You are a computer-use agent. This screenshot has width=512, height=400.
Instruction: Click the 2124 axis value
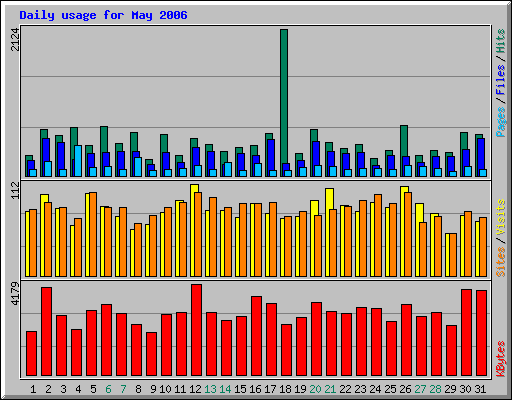pyautogui.click(x=15, y=39)
